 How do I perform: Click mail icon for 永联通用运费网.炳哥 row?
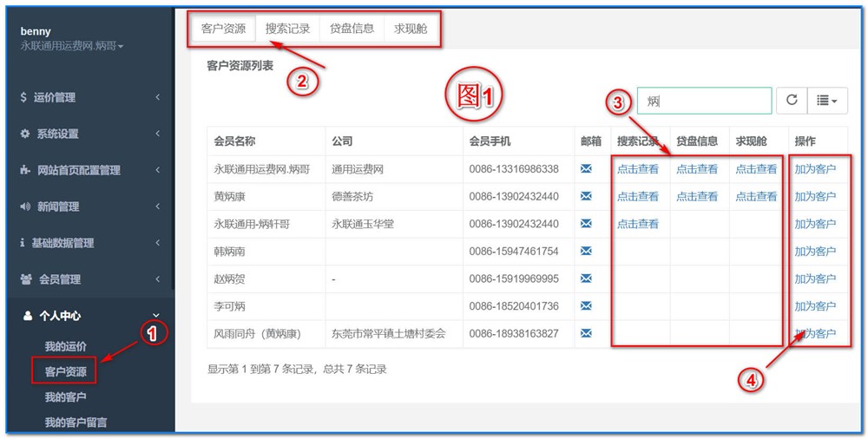pos(586,168)
